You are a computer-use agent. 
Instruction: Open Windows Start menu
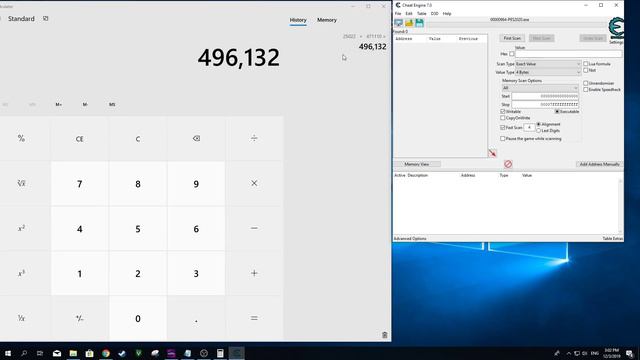[8, 353]
